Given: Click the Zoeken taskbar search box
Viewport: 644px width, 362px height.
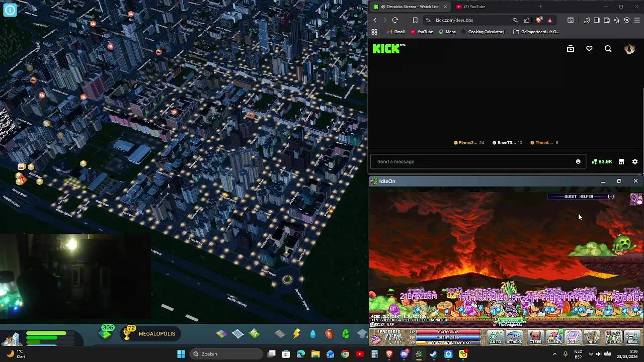Looking at the screenshot, I should [226, 354].
